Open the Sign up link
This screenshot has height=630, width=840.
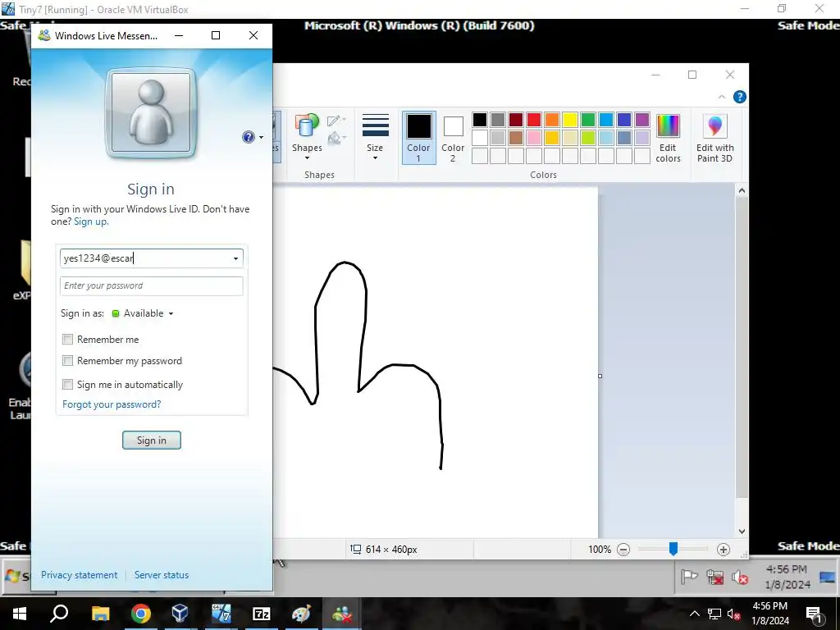[x=90, y=221]
